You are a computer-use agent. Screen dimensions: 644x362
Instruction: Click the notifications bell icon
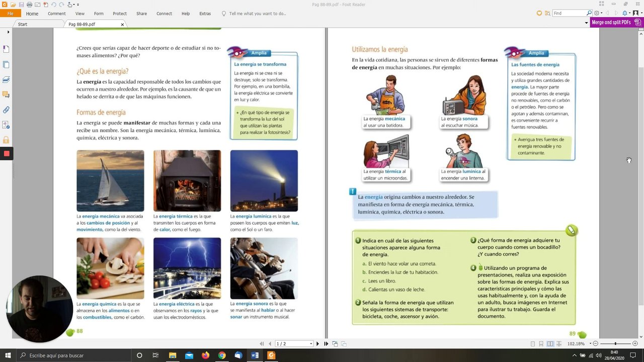625,13
